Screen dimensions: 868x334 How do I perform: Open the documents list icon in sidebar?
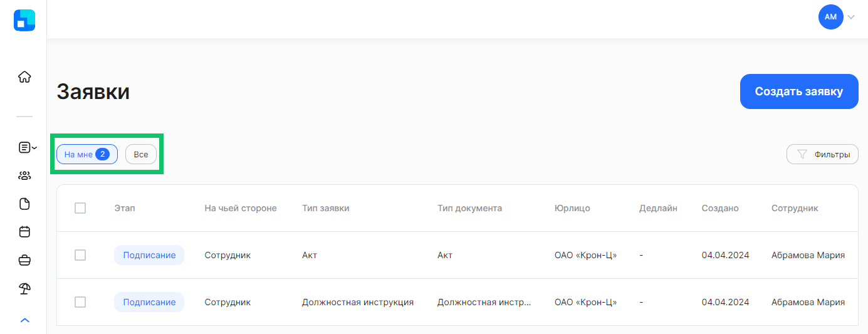coord(24,147)
